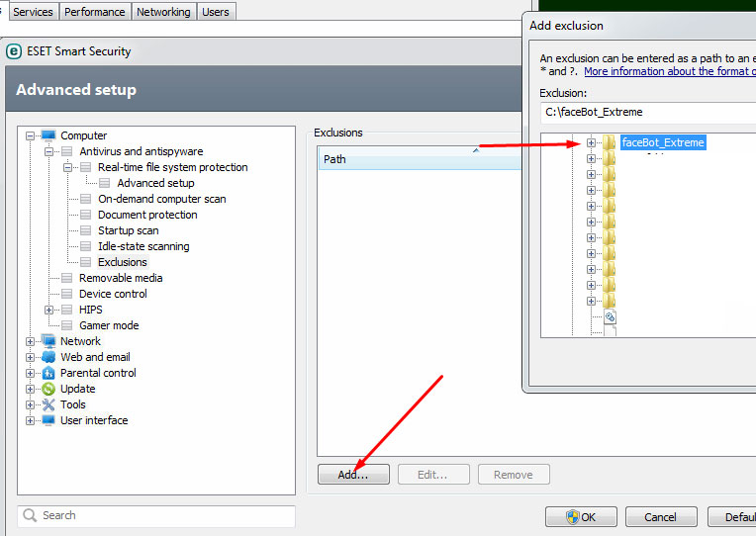Open More information about the format link

670,71
